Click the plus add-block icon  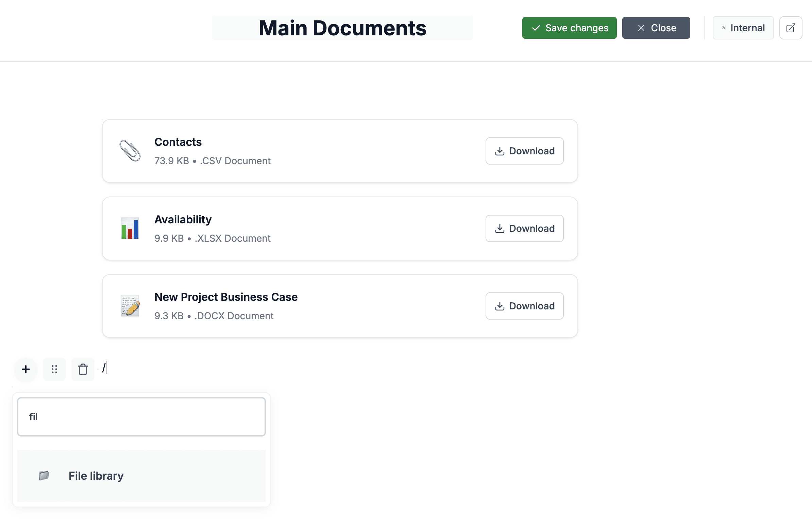pos(26,369)
